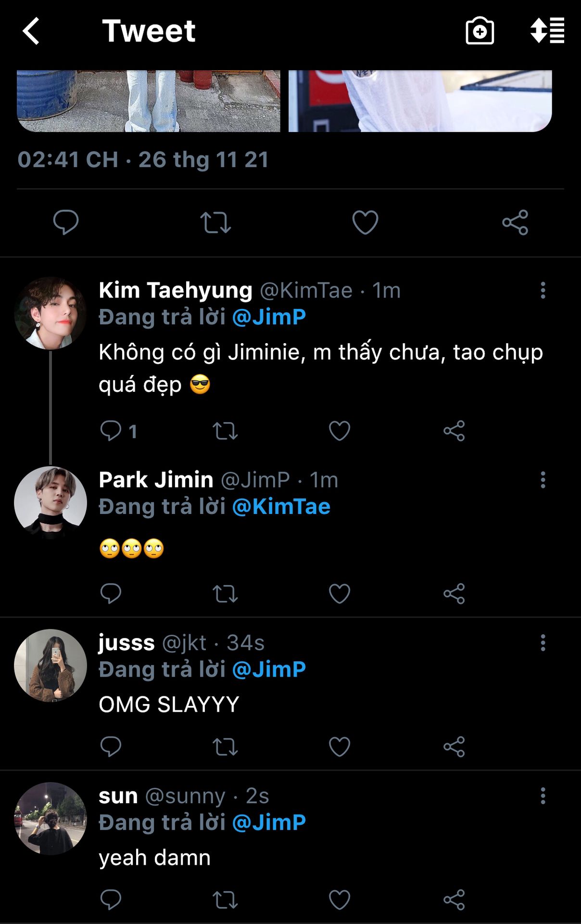Retweet the main tweet
The width and height of the screenshot is (581, 924).
point(215,222)
